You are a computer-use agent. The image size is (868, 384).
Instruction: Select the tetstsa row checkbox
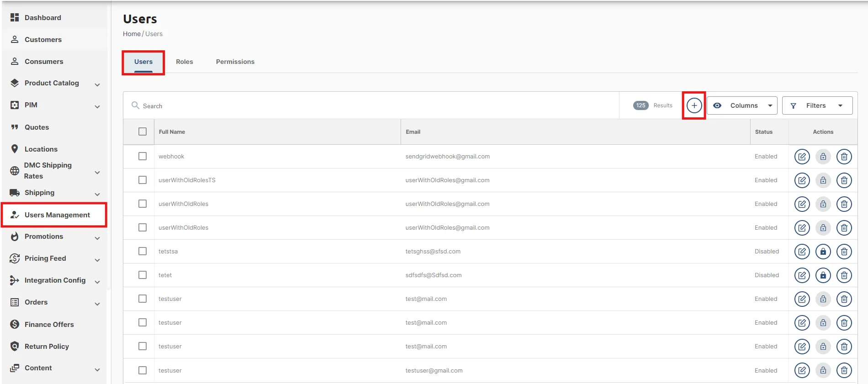pos(143,251)
